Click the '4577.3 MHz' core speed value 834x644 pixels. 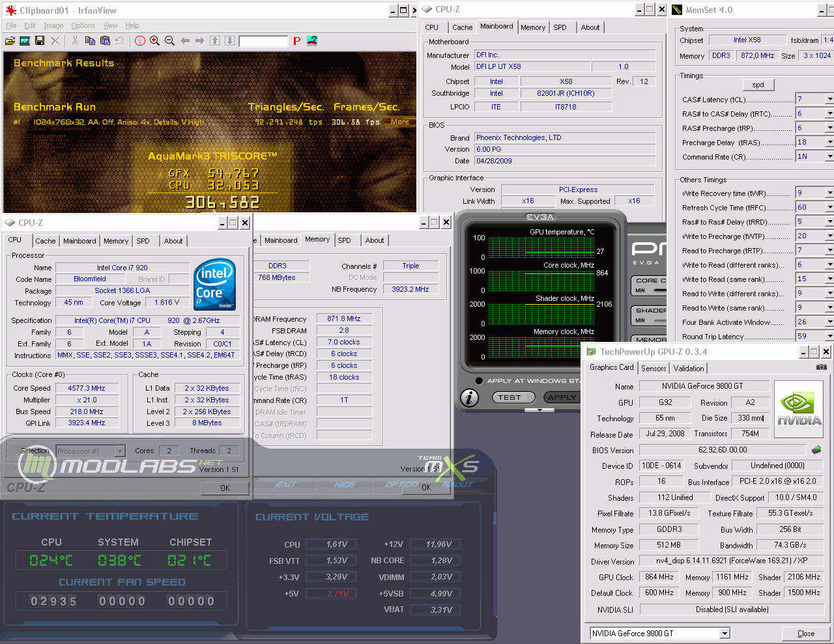coord(87,388)
